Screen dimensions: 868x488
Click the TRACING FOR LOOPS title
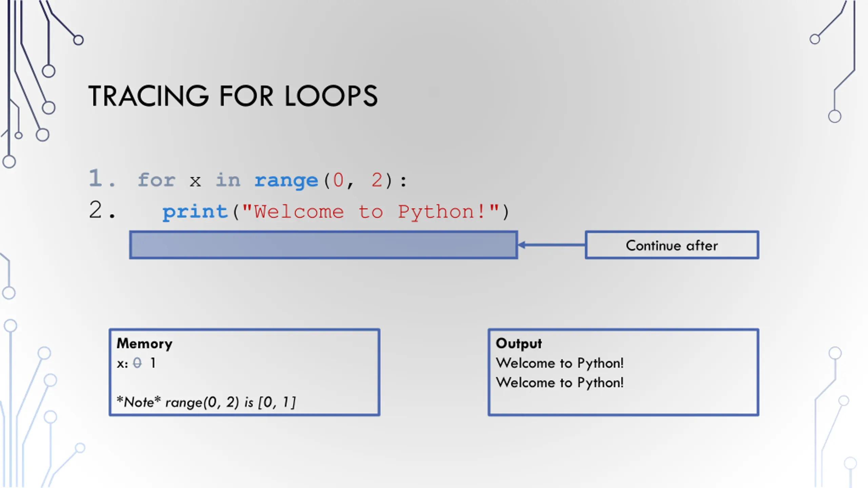[233, 96]
